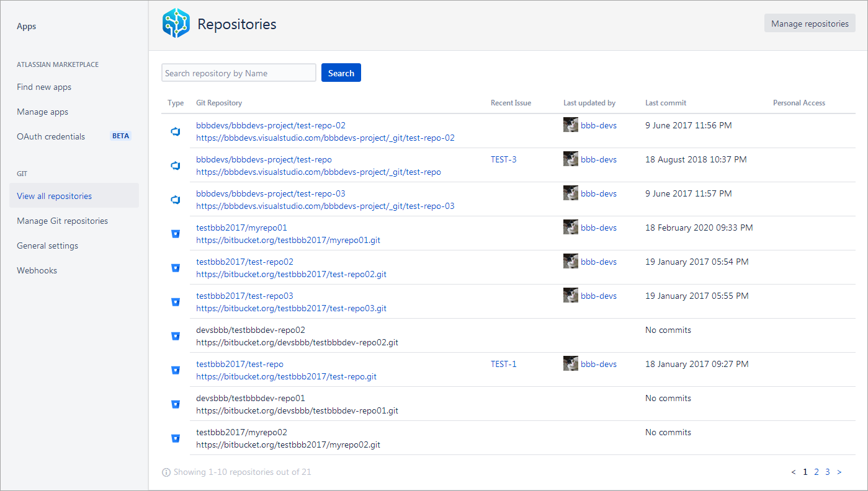
Task: Click the testbbb2017/myrepo02 repository name
Action: (241, 432)
